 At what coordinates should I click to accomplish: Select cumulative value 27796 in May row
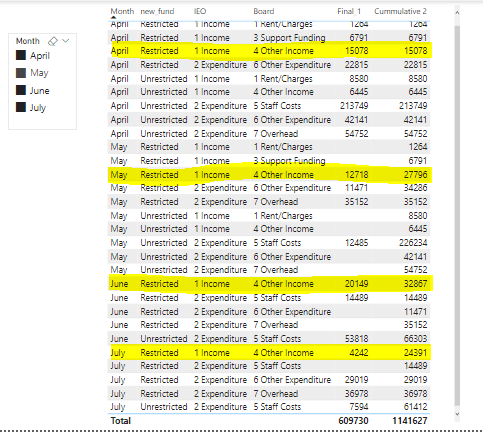pos(415,175)
